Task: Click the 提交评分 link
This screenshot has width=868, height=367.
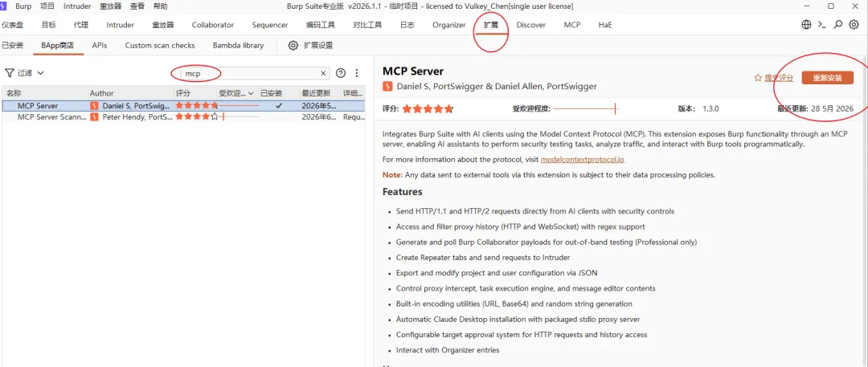Action: click(x=779, y=78)
